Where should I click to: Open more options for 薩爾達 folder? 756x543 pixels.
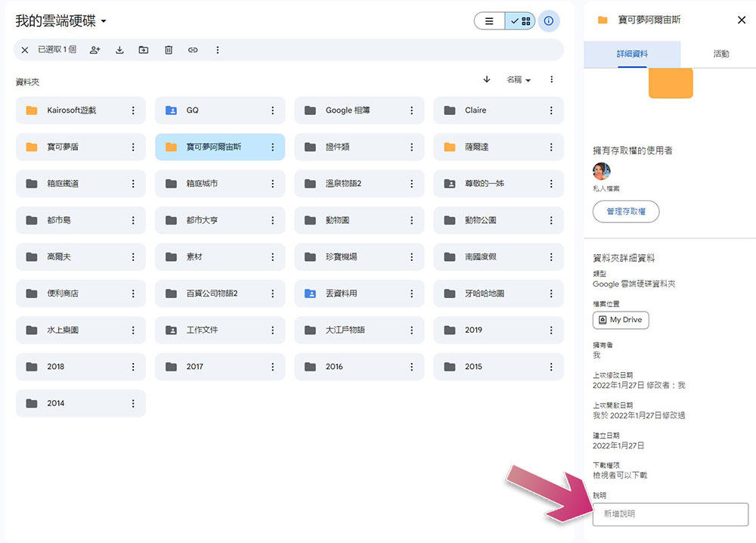click(551, 147)
